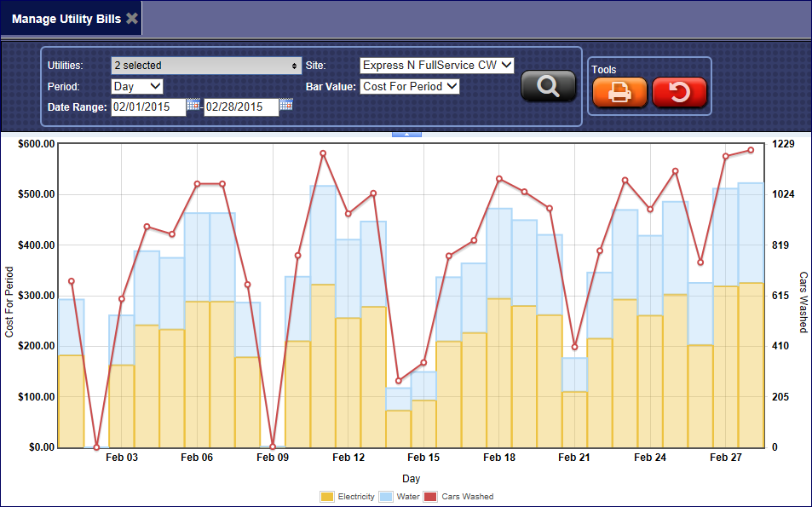Collapse the filter panel with small arrow
812x507 pixels.
pyautogui.click(x=406, y=134)
